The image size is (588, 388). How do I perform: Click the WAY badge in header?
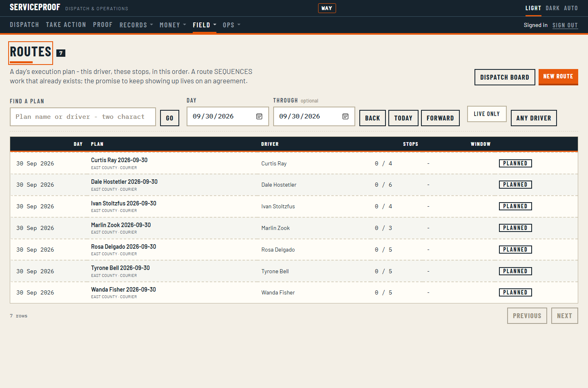click(x=327, y=8)
